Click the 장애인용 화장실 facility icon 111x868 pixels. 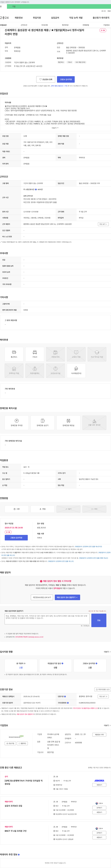68,423
